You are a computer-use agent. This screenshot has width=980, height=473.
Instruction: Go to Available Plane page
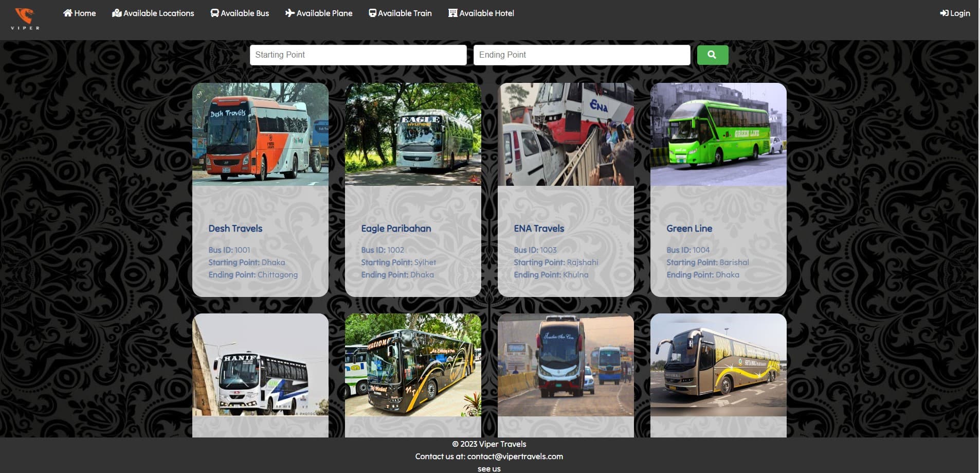319,13
